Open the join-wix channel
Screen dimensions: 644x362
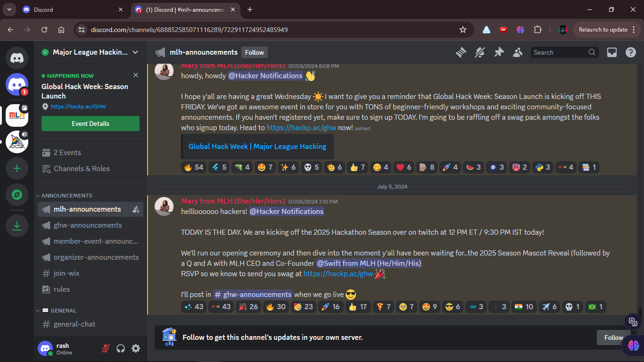coord(91,273)
